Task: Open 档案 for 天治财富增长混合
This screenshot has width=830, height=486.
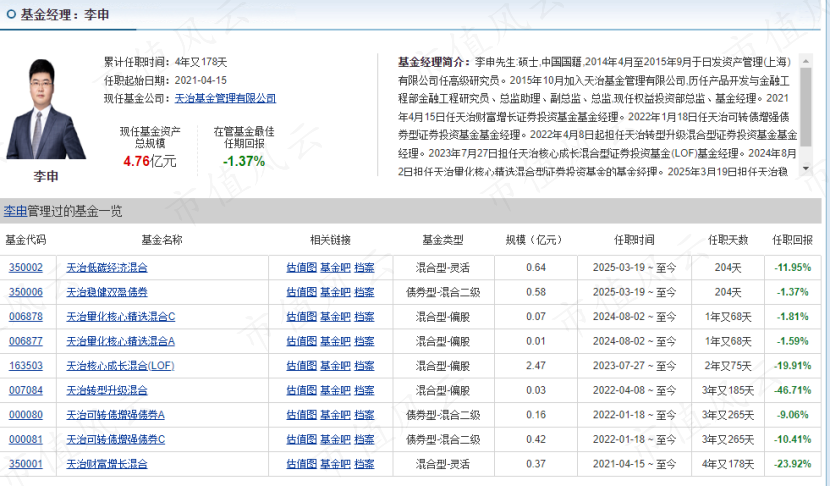Action: tap(364, 464)
